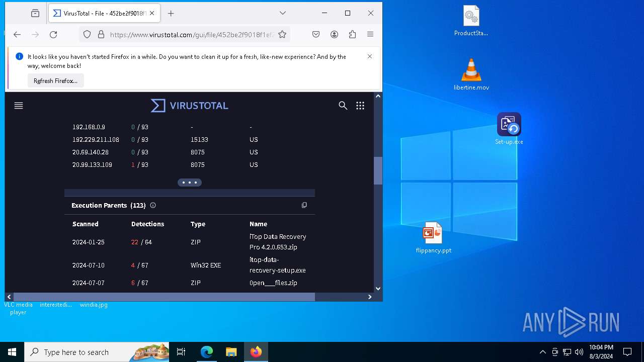Click the 2024-07-10 scanned date
Screen dimensions: 644x362
pos(89,265)
